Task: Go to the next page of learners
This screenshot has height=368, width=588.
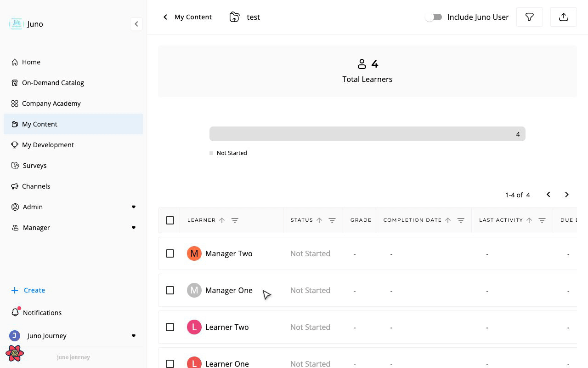Action: point(567,195)
